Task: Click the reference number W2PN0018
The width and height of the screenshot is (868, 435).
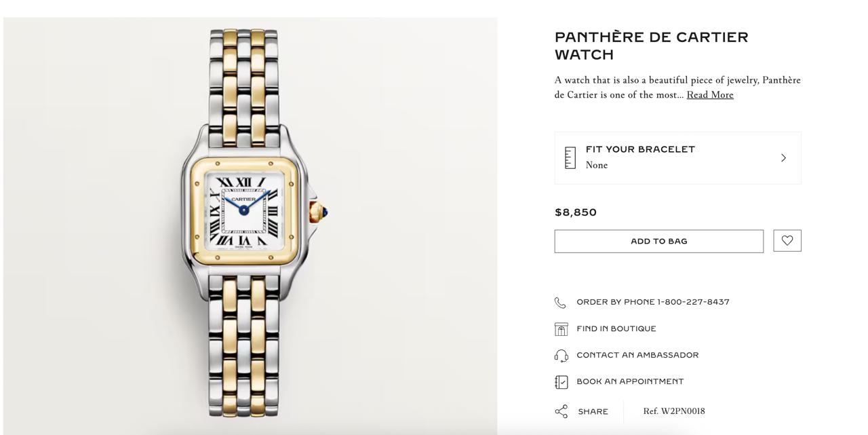Action: tap(674, 411)
